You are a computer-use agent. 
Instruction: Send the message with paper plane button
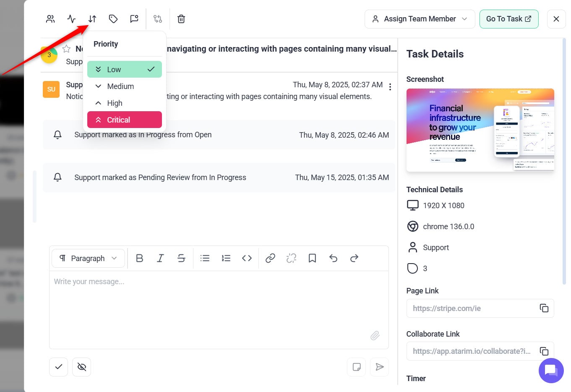379,367
